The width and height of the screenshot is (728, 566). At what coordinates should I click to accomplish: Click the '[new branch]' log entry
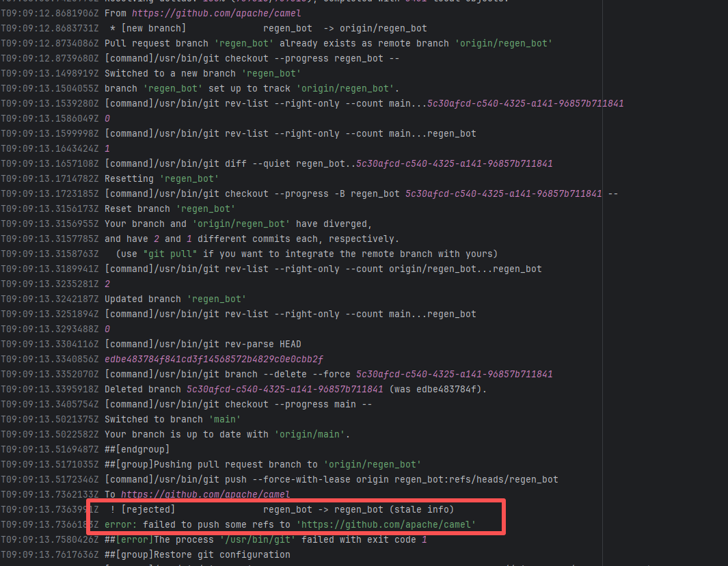pos(153,28)
